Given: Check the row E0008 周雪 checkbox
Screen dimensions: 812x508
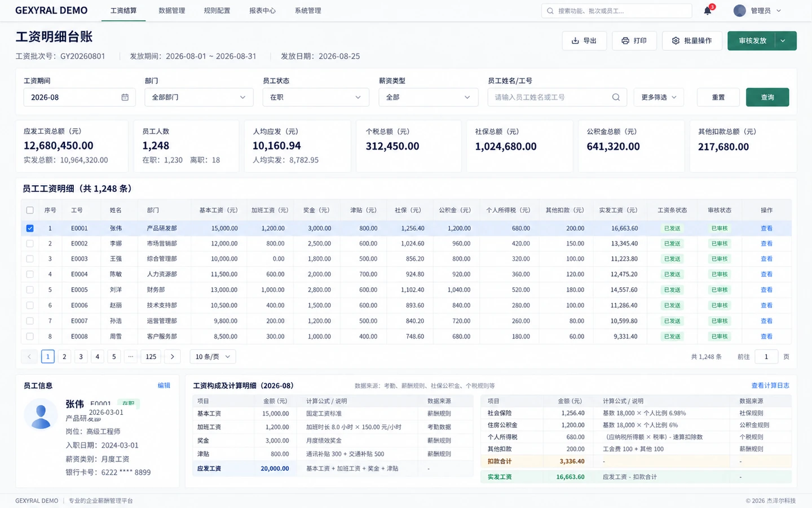Looking at the screenshot, I should [30, 336].
